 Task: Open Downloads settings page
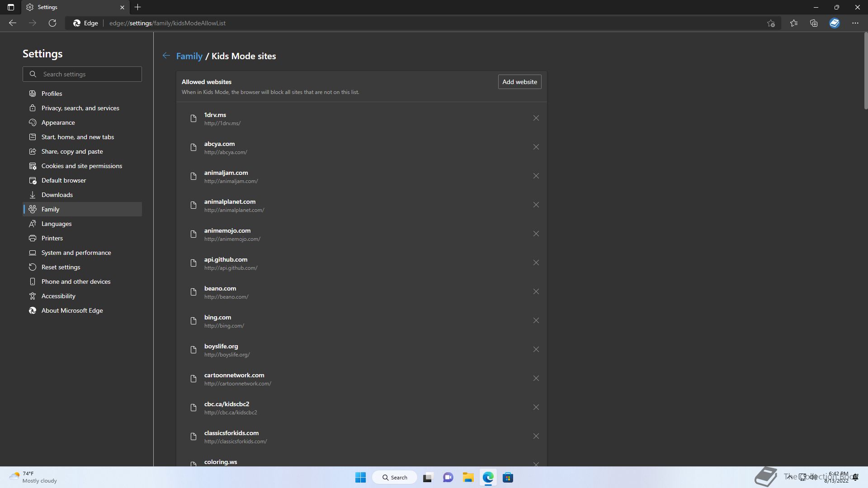coord(82,195)
